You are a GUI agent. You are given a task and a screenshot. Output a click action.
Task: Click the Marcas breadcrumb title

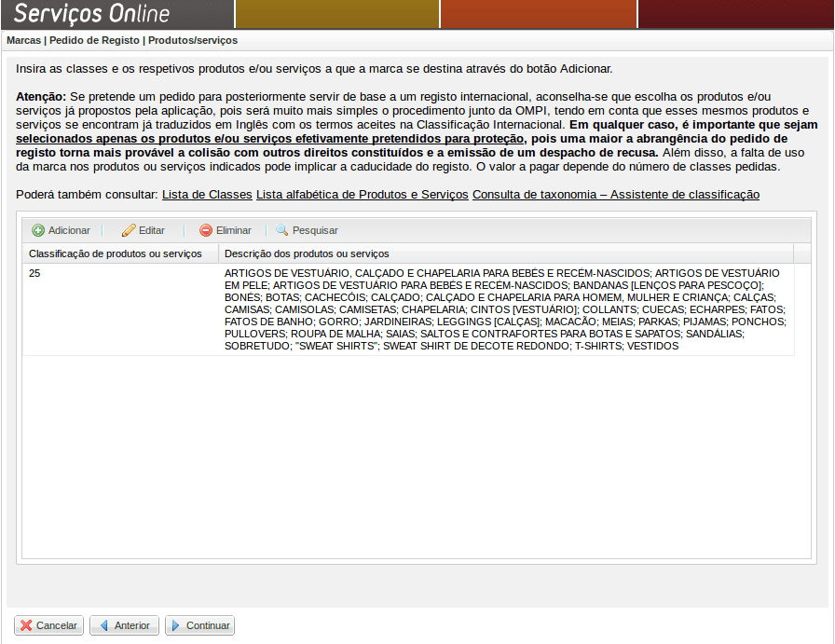coord(23,40)
